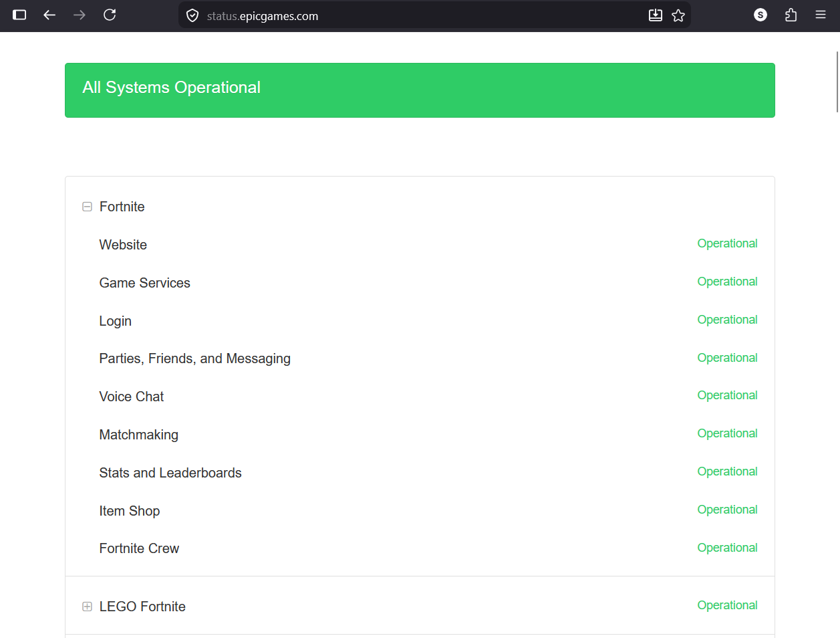Go forward using the forward arrow
The height and width of the screenshot is (638, 840).
pos(80,15)
